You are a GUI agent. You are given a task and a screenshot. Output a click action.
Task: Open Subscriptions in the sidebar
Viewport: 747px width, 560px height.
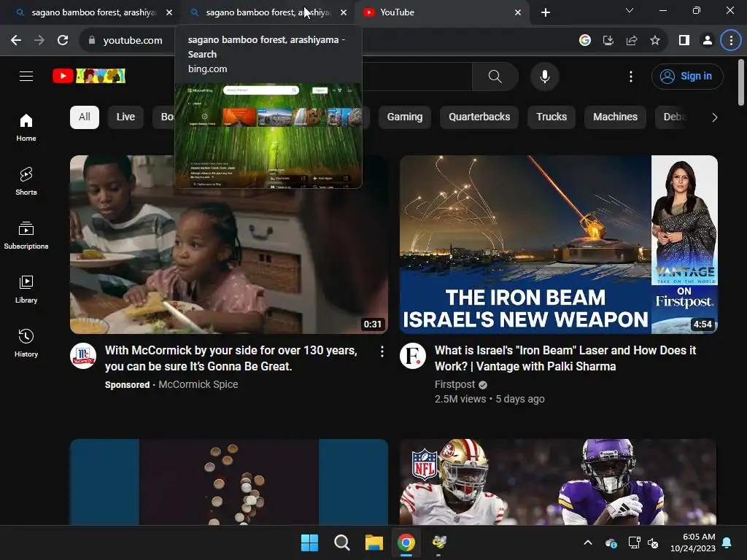coord(26,236)
